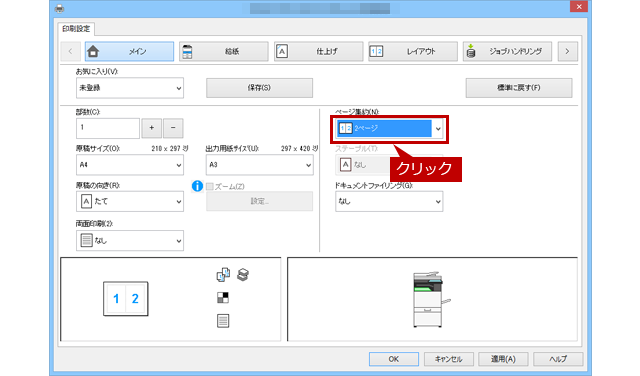Click the 1 2 page layout preview

tap(126, 299)
